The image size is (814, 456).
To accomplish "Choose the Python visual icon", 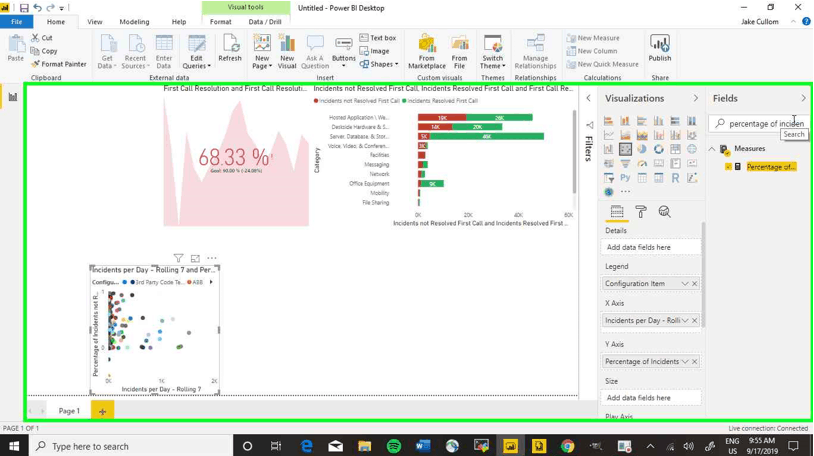I will pos(625,178).
